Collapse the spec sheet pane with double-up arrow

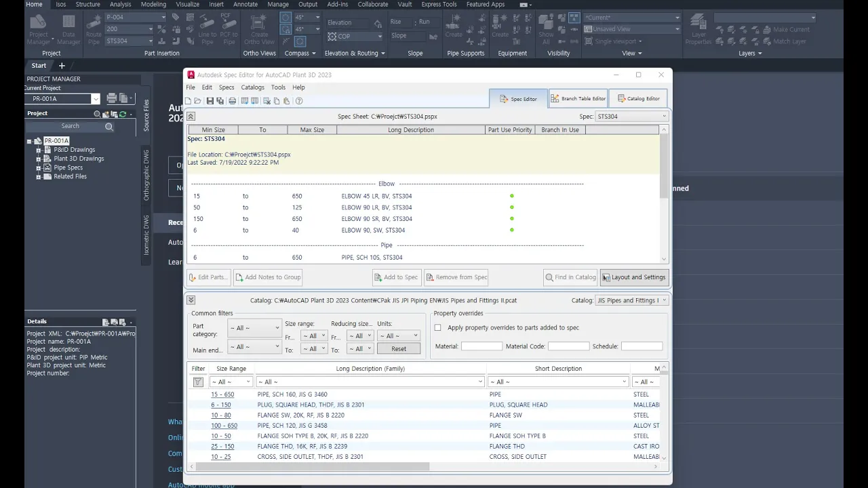point(191,117)
